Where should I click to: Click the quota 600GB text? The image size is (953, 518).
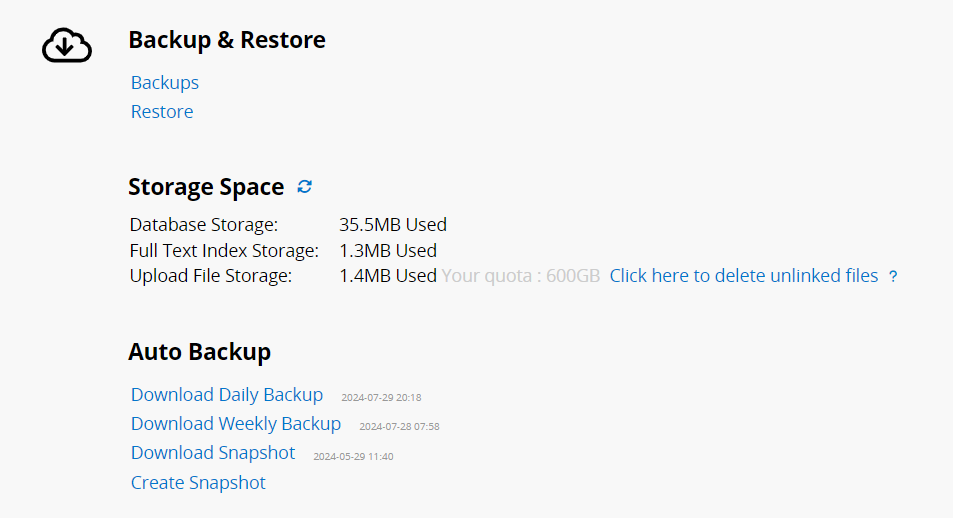[x=520, y=276]
